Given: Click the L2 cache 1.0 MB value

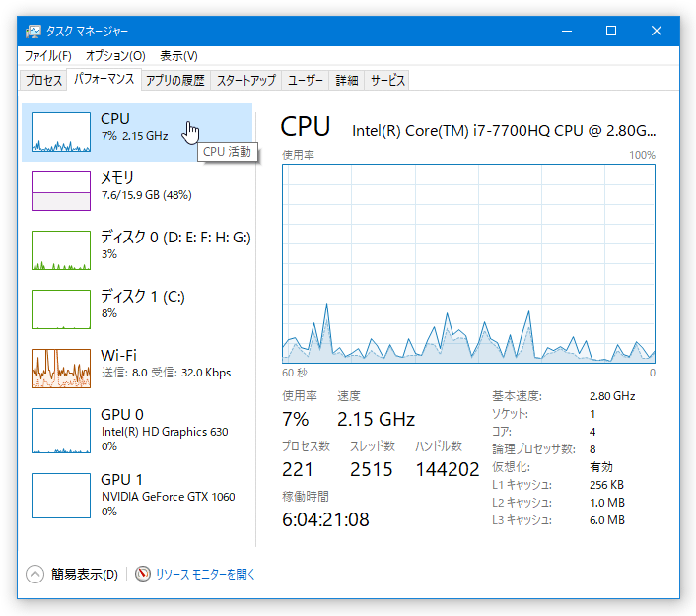Looking at the screenshot, I should 606,503.
